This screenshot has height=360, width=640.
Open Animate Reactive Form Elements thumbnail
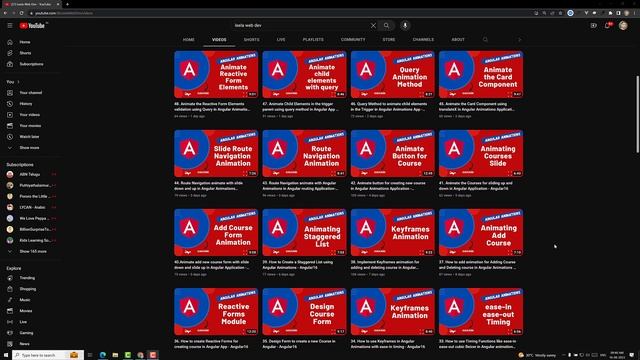coord(216,74)
